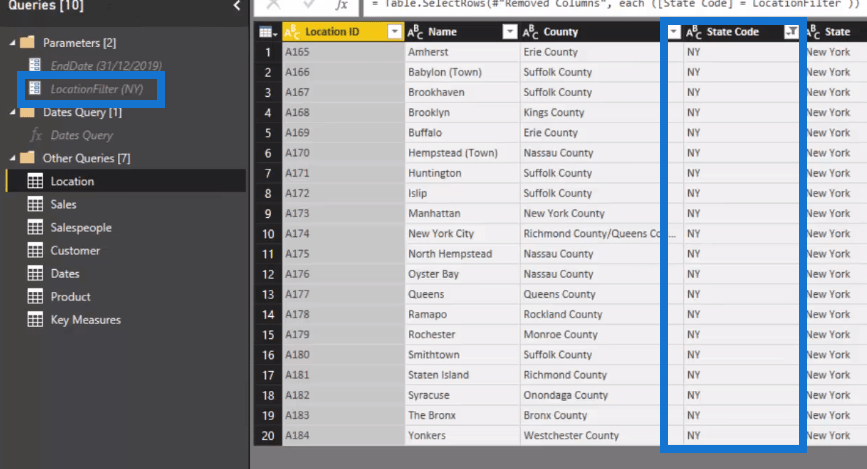This screenshot has width=867, height=469.
Task: Select the New York City cell
Action: 462,233
